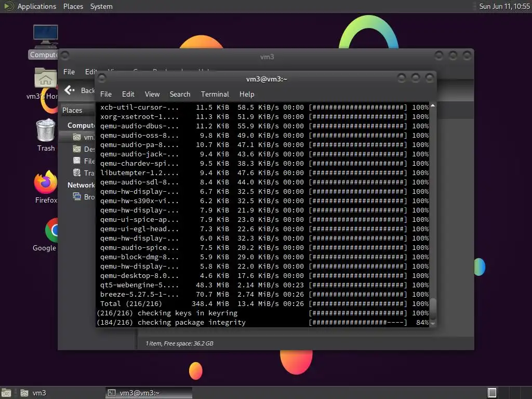Open the terminal Search menu
Viewport: 532px width, 399px height.
180,94
